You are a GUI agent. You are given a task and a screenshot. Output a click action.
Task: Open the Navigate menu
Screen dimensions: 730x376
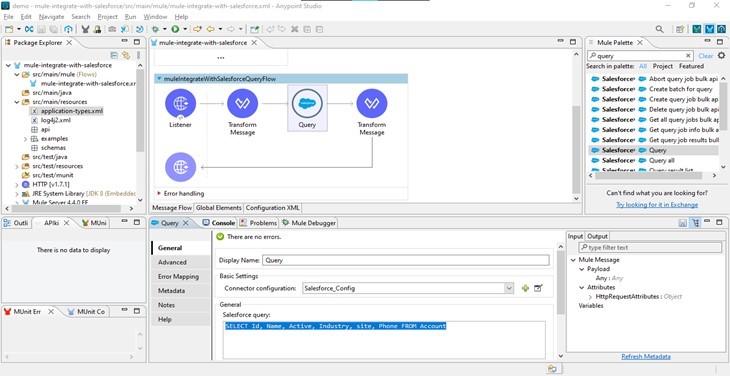click(51, 17)
